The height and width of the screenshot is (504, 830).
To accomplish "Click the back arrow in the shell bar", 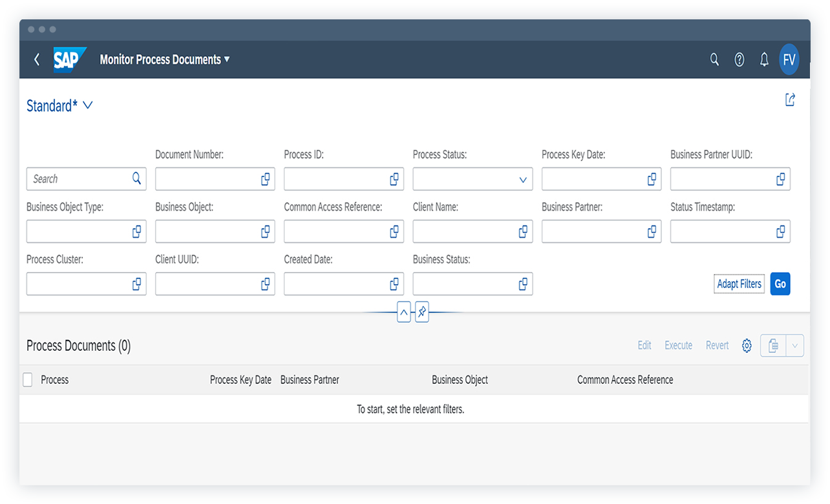I will tap(37, 59).
